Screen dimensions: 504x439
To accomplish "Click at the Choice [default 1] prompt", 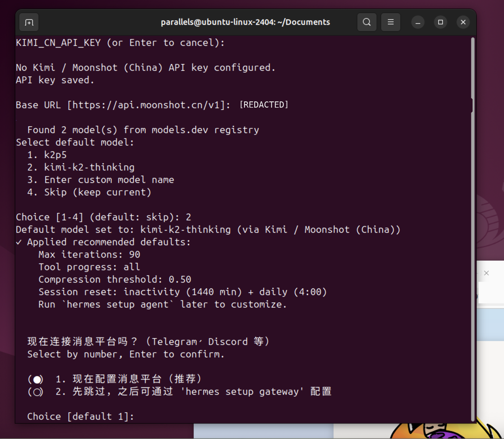I will [x=80, y=416].
